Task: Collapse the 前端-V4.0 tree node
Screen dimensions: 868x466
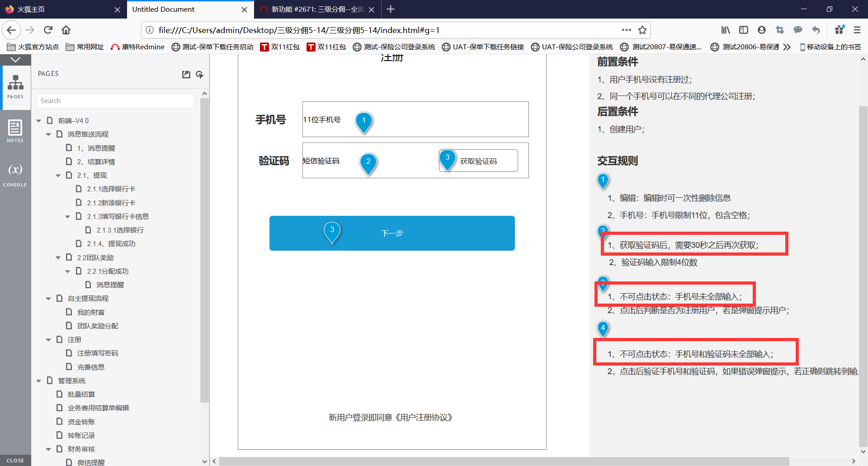Action: tap(39, 121)
